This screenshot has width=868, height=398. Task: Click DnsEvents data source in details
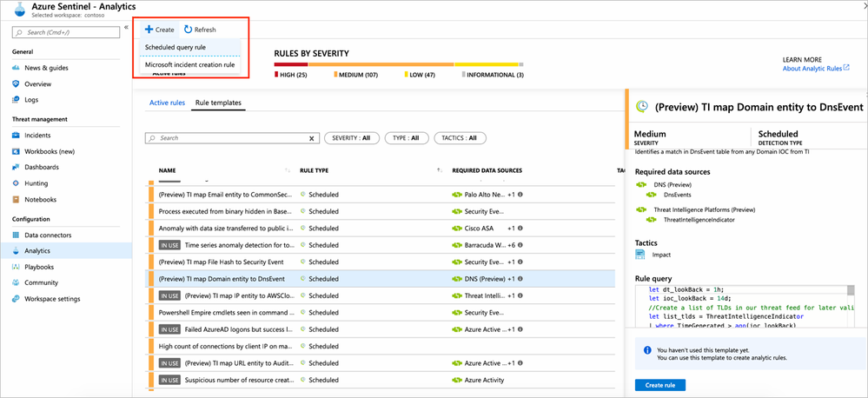(x=678, y=195)
